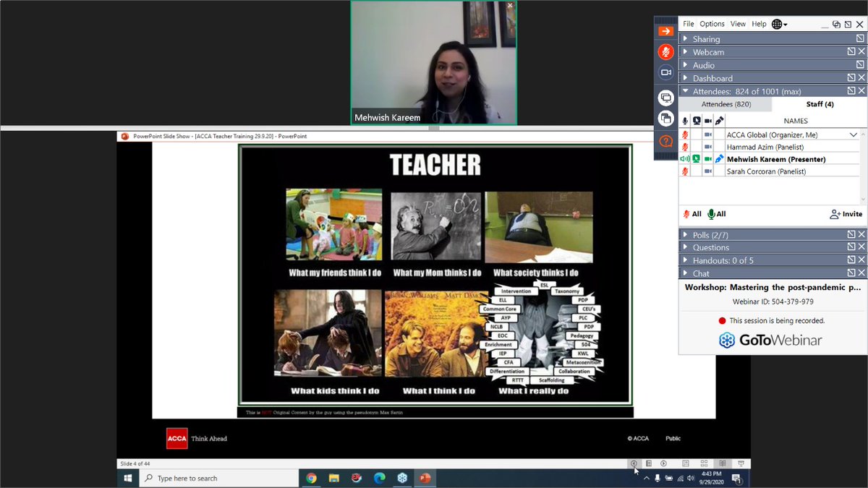Undock the Questions pane
The width and height of the screenshot is (868, 488).
pos(851,247)
